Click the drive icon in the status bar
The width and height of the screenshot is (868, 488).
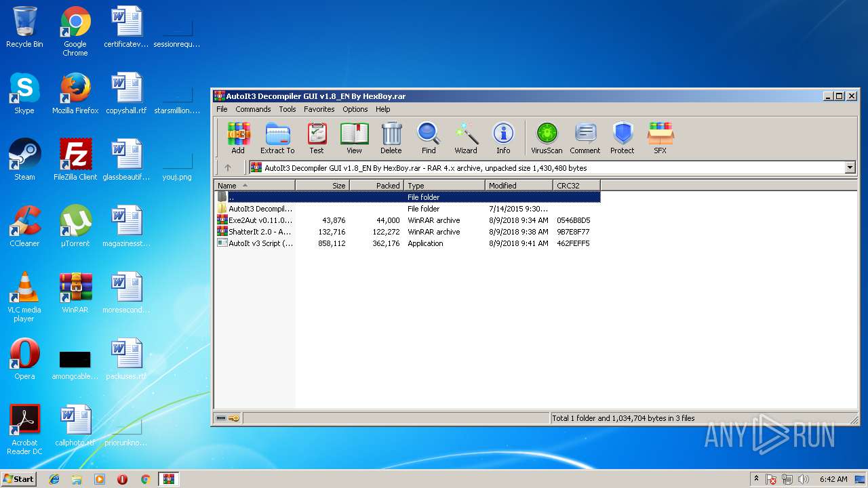[221, 418]
